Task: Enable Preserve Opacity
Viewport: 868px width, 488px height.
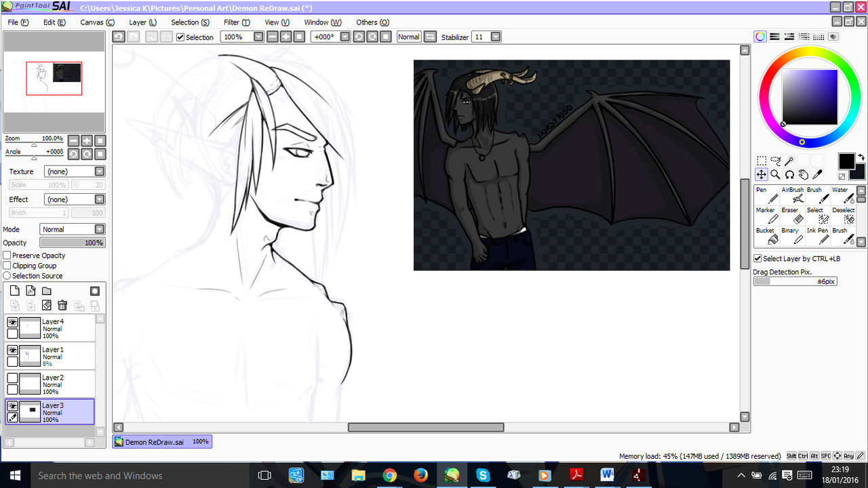Action: pyautogui.click(x=7, y=256)
